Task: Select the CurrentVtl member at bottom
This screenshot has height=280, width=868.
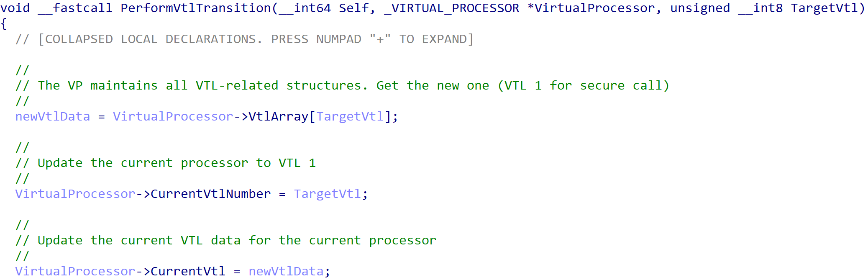Action: tap(188, 271)
